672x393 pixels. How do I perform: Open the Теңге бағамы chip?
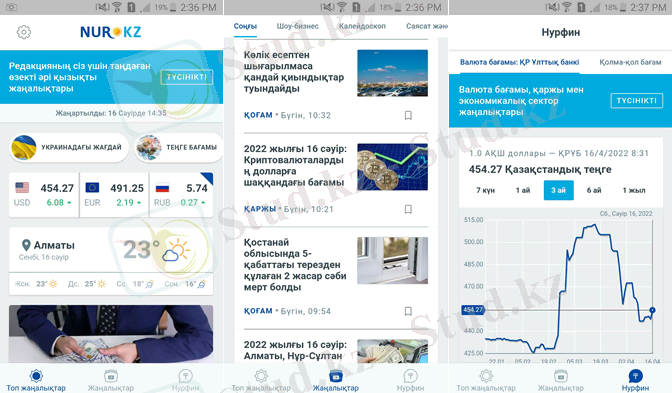179,147
